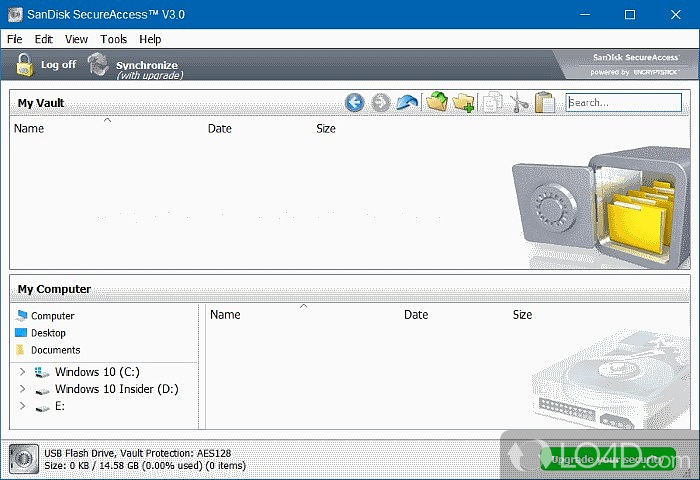Click the blue up-one-level arrow icon
This screenshot has width=700, height=480.
pyautogui.click(x=406, y=102)
